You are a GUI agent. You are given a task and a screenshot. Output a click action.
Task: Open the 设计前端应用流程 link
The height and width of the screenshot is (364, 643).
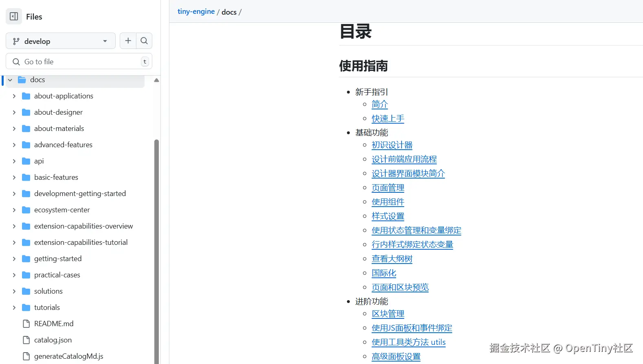pos(404,159)
